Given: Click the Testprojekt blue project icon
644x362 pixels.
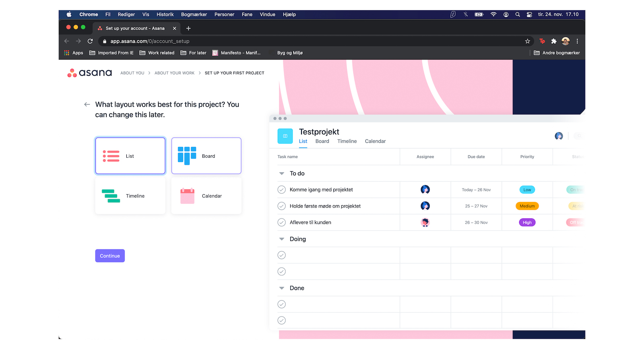Looking at the screenshot, I should [x=285, y=136].
